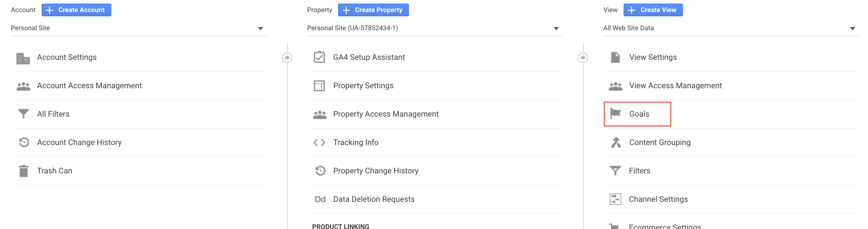Image resolution: width=868 pixels, height=229 pixels.
Task: Click the Account Change History clock icon
Action: click(24, 143)
